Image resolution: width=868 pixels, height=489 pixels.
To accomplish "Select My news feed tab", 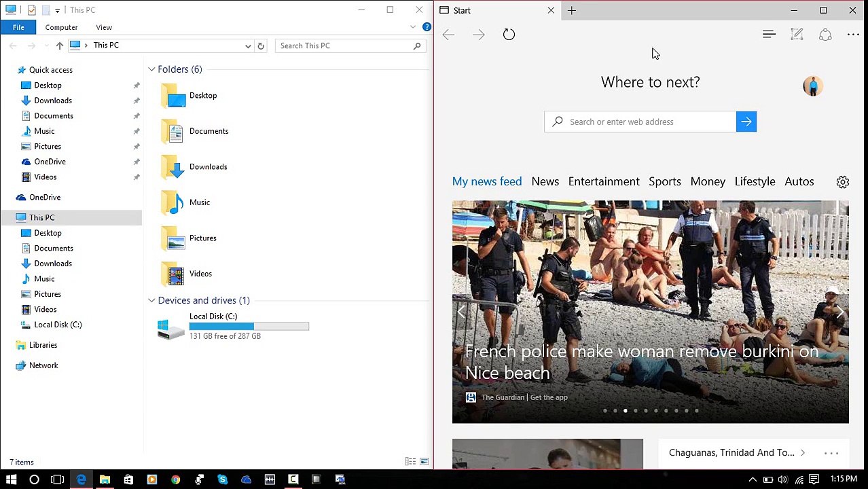I will coord(487,181).
